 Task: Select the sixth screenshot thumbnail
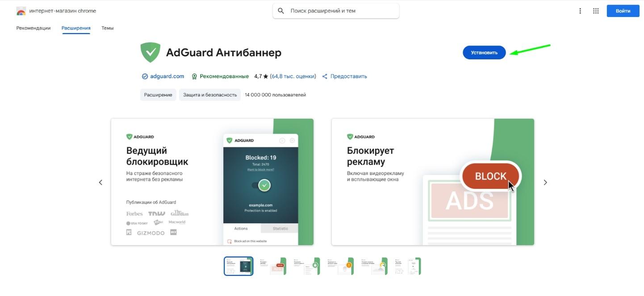click(x=407, y=266)
